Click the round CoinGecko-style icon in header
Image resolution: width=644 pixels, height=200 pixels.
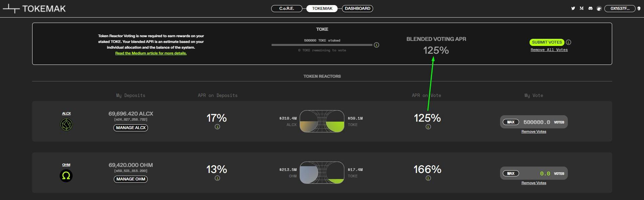click(x=599, y=8)
